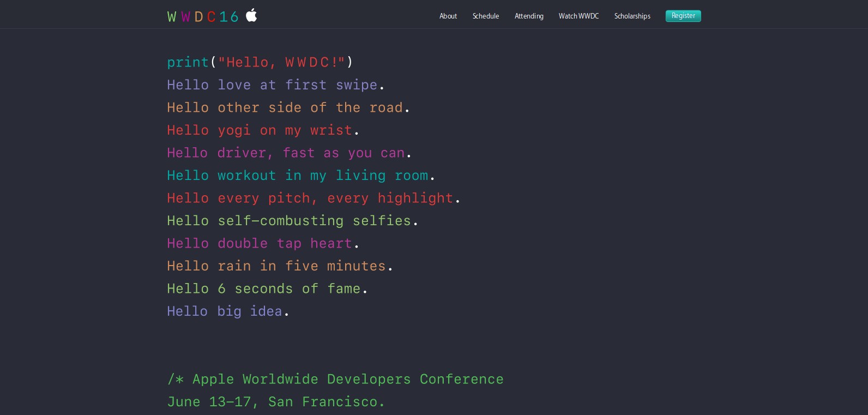Click the "June 13-17, San Francisco" comment text

(x=276, y=402)
